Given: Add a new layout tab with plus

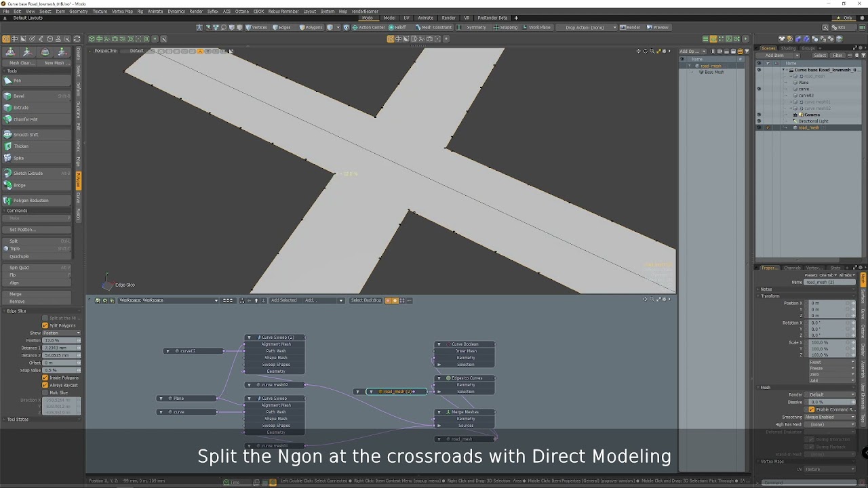Looking at the screenshot, I should click(x=516, y=18).
